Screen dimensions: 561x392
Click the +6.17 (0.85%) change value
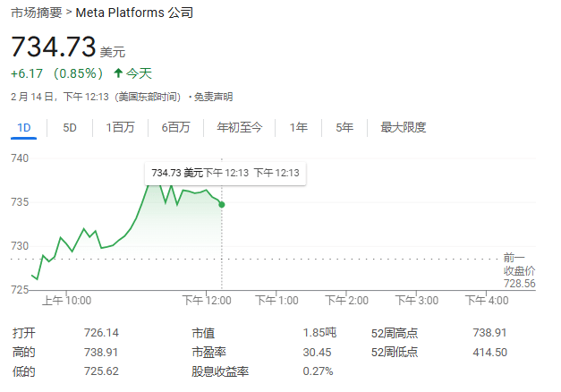coord(57,73)
